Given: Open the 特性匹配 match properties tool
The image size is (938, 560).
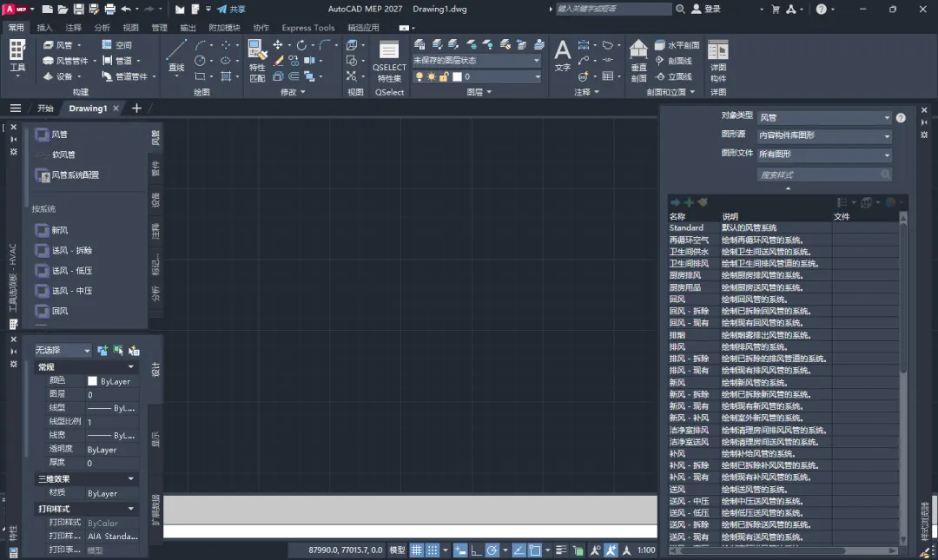Looking at the screenshot, I should point(257,61).
